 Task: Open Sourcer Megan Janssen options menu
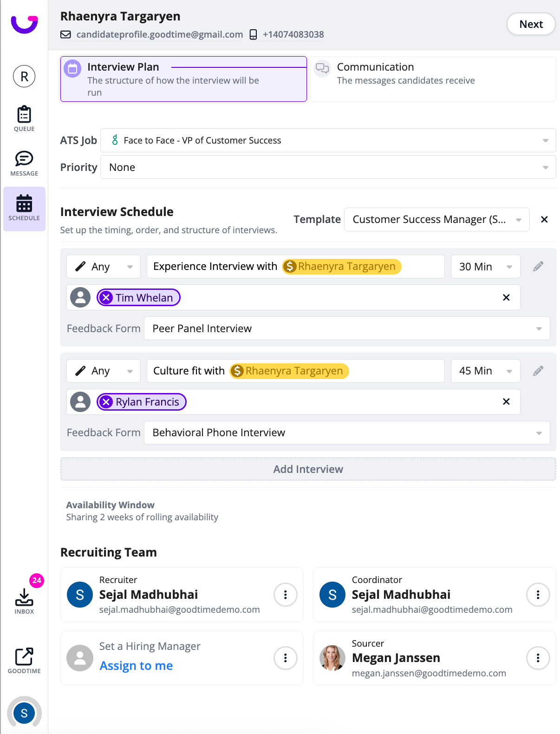click(538, 658)
